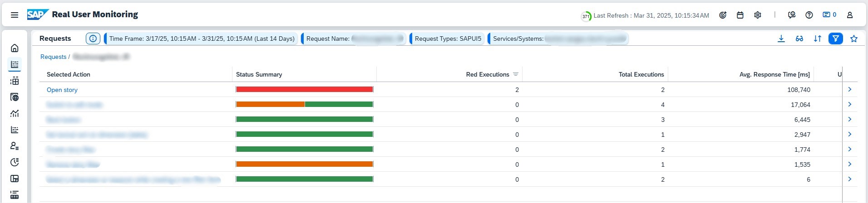868x203 pixels.
Task: Expand details arrow for 17,064 ms row
Action: 849,105
